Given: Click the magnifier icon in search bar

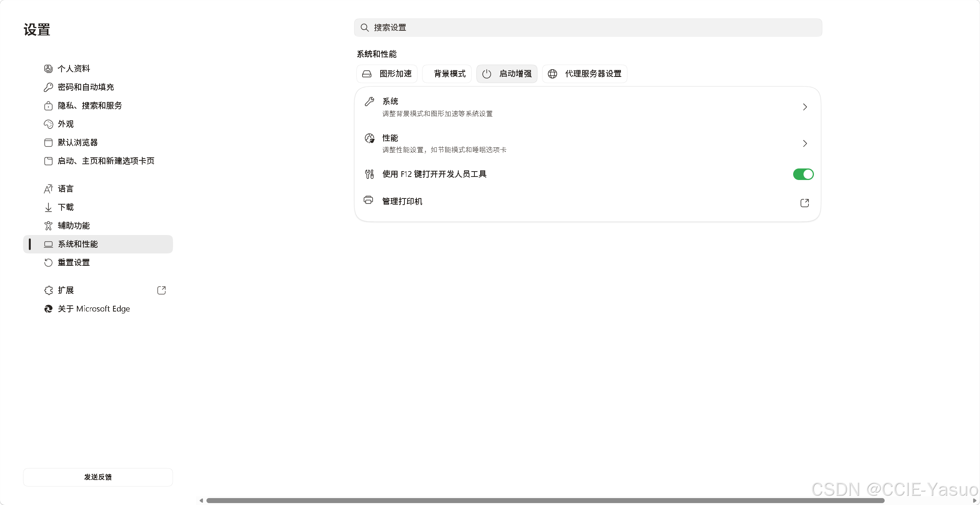Looking at the screenshot, I should coord(364,28).
